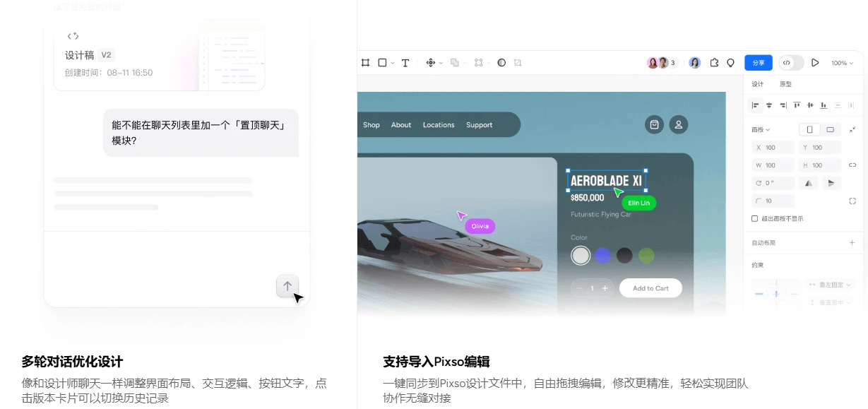The width and height of the screenshot is (868, 409).
Task: Click the flip vertical icon
Action: tap(831, 183)
